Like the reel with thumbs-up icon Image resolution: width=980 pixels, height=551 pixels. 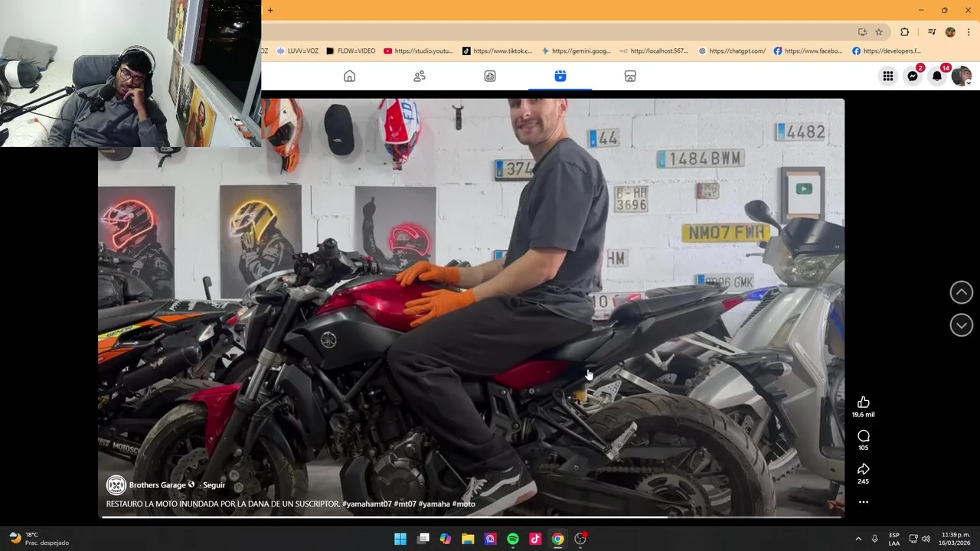coord(864,403)
